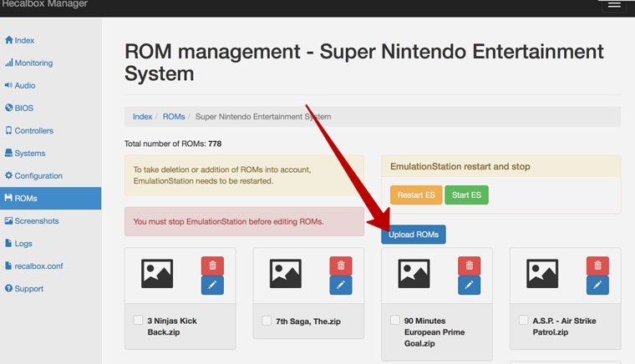Select ROMs in the sidebar
635x364 pixels.
pyautogui.click(x=51, y=198)
